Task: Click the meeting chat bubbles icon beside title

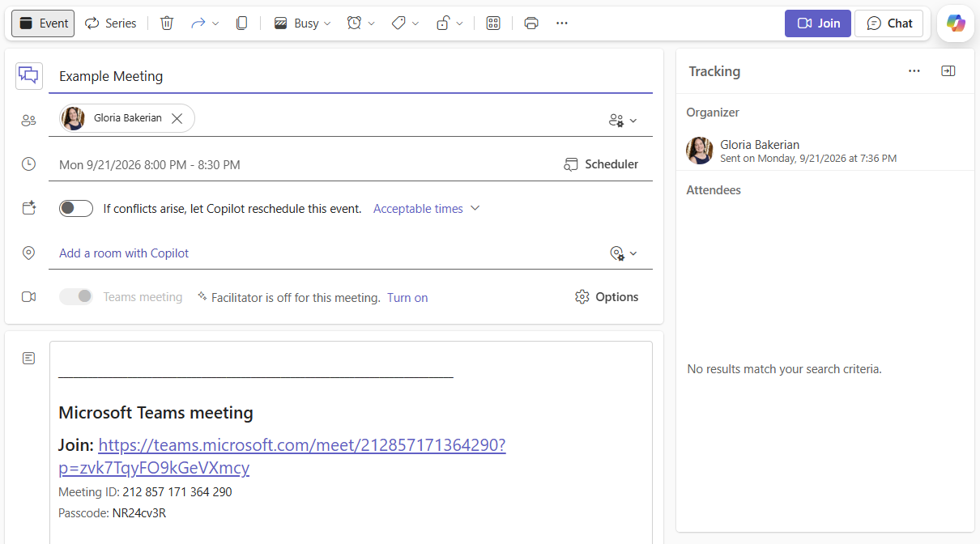Action: [29, 76]
